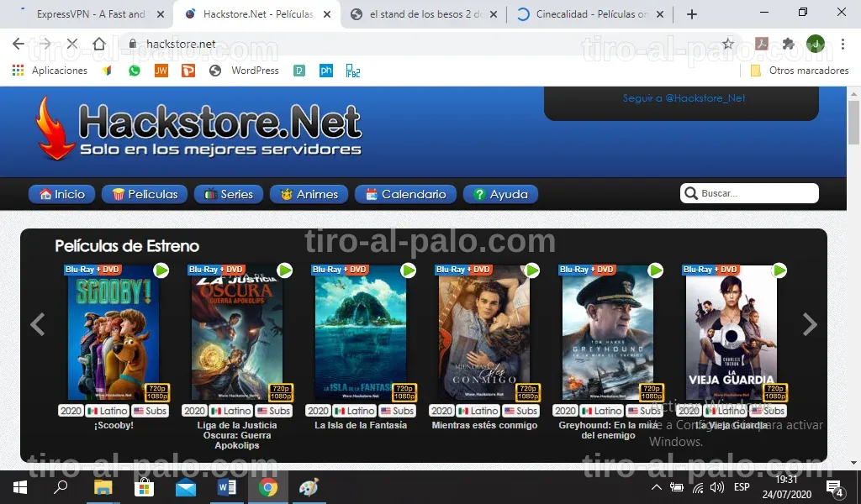Click Mientras estés conmigo title
This screenshot has height=504, width=861.
point(484,425)
